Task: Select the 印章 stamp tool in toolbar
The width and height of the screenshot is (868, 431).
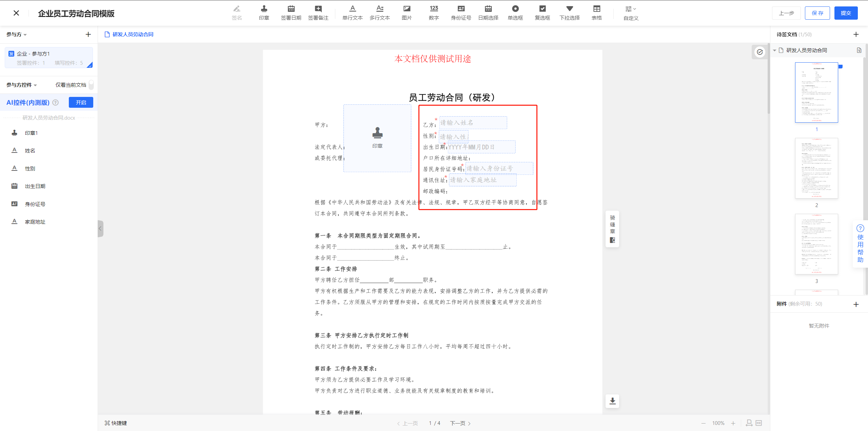Action: click(264, 13)
